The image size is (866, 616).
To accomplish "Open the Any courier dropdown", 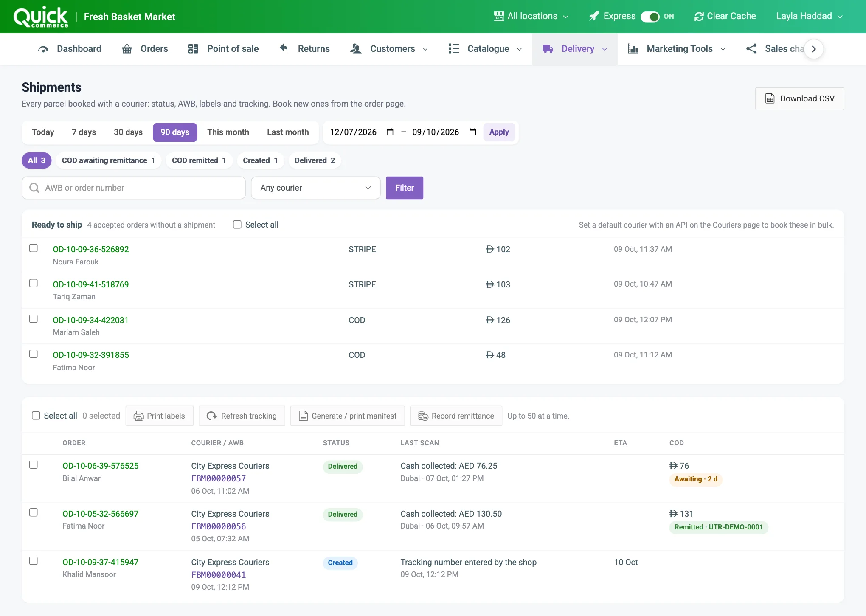I will point(315,188).
